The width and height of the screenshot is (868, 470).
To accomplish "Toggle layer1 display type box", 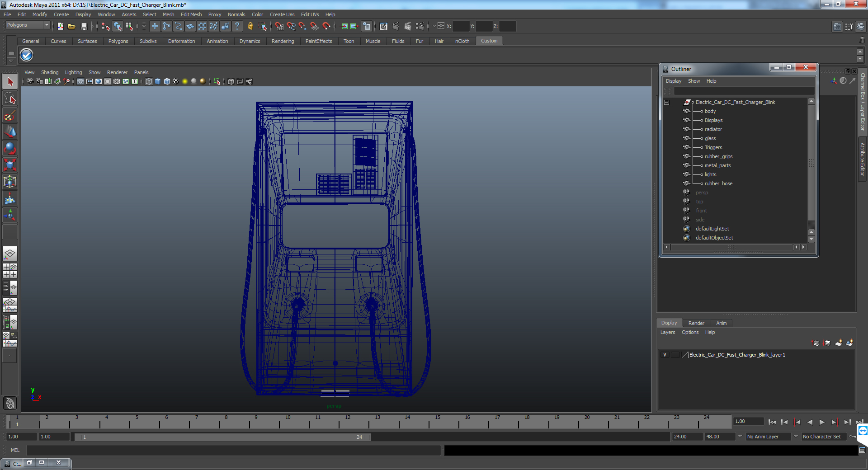I will click(x=675, y=355).
